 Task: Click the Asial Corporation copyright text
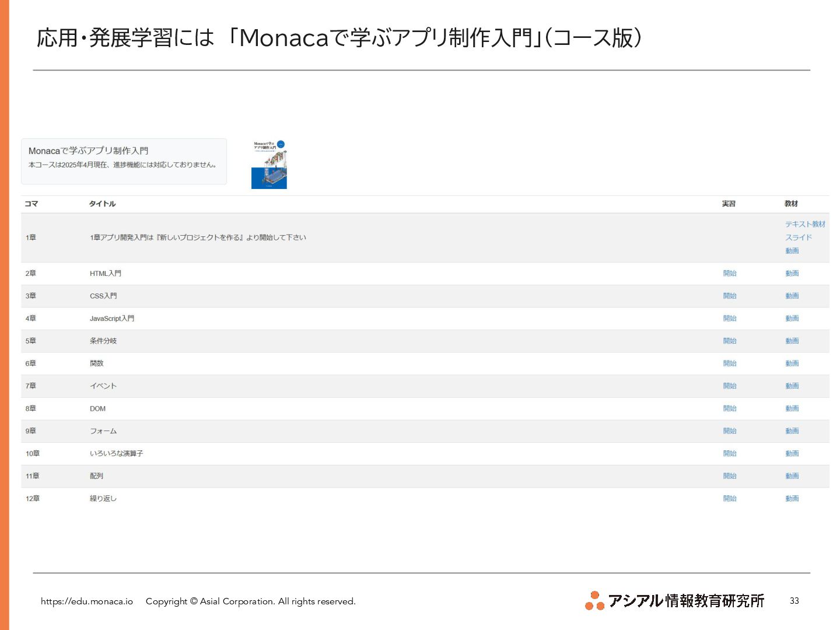pyautogui.click(x=251, y=601)
